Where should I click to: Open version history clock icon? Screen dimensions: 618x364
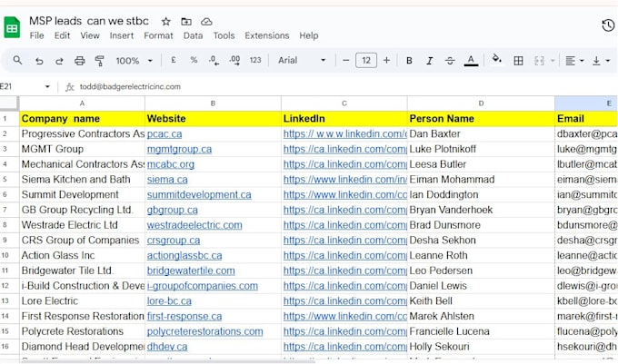click(608, 25)
